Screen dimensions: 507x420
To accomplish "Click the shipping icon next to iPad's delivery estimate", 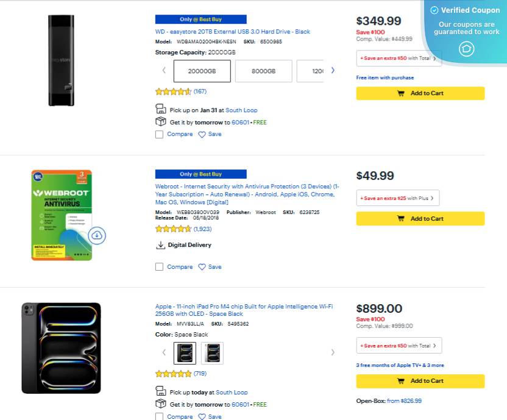I will (160, 404).
